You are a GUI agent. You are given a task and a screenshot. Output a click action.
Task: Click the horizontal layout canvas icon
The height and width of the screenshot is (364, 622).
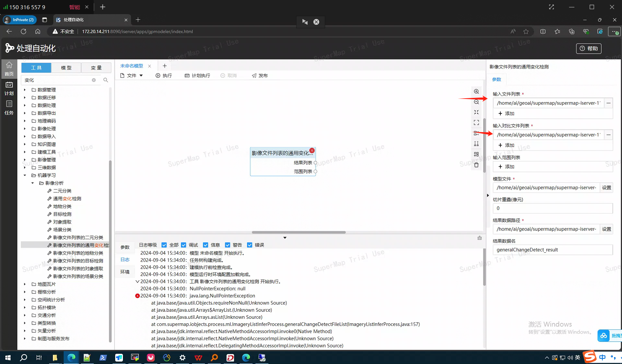[476, 133]
